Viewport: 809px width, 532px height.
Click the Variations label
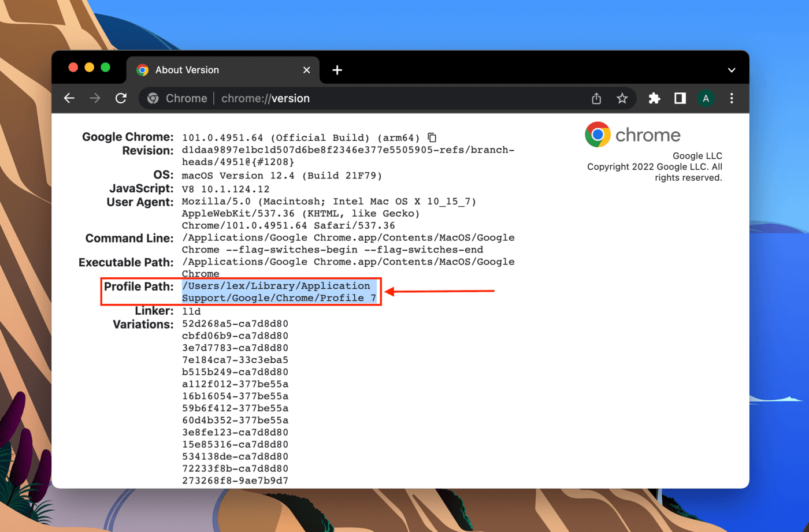tap(143, 324)
